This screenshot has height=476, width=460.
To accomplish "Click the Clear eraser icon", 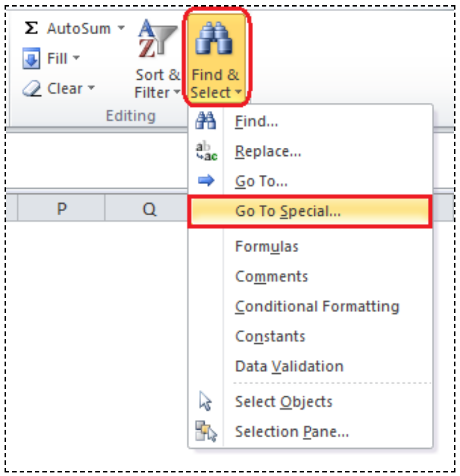I will point(31,89).
